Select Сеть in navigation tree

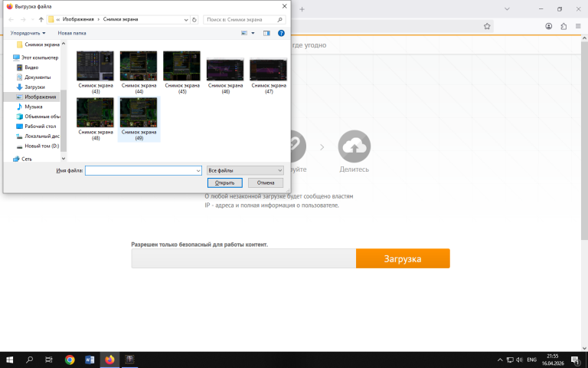(22, 159)
